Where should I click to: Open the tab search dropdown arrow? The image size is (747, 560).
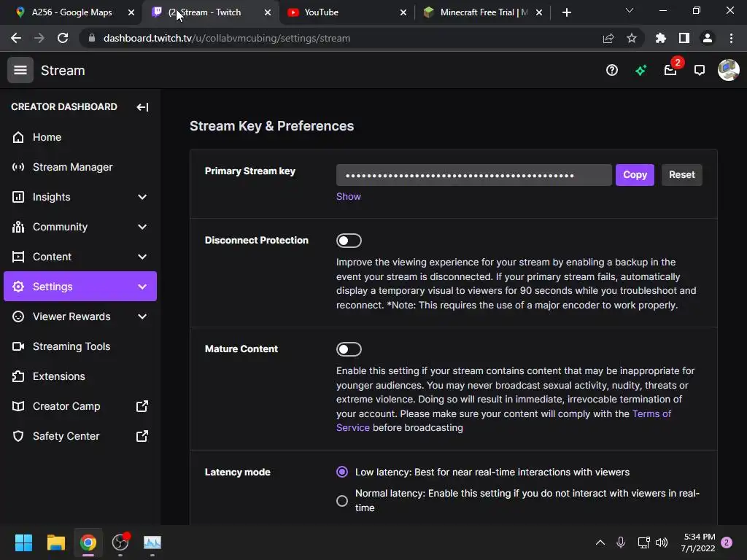click(x=630, y=10)
